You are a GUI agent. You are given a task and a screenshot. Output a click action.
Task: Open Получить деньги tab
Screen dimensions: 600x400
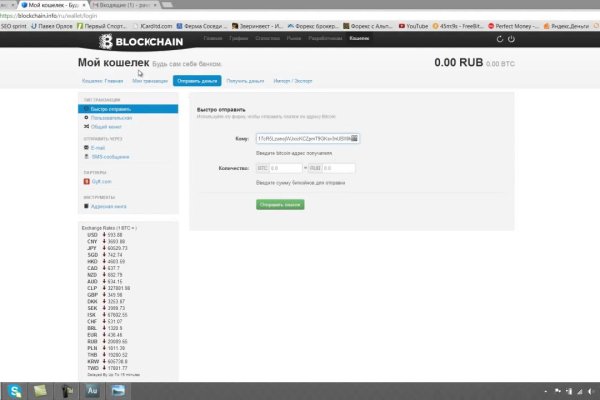(x=244, y=79)
